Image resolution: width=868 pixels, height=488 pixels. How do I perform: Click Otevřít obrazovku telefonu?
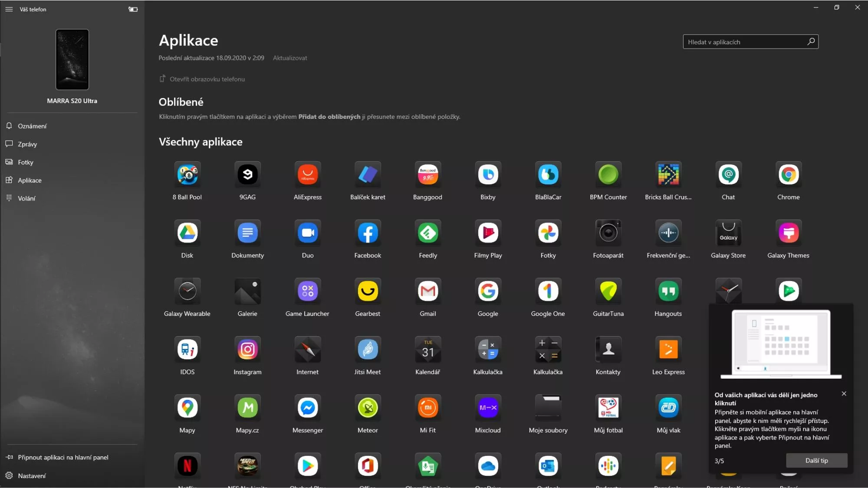[x=202, y=79]
